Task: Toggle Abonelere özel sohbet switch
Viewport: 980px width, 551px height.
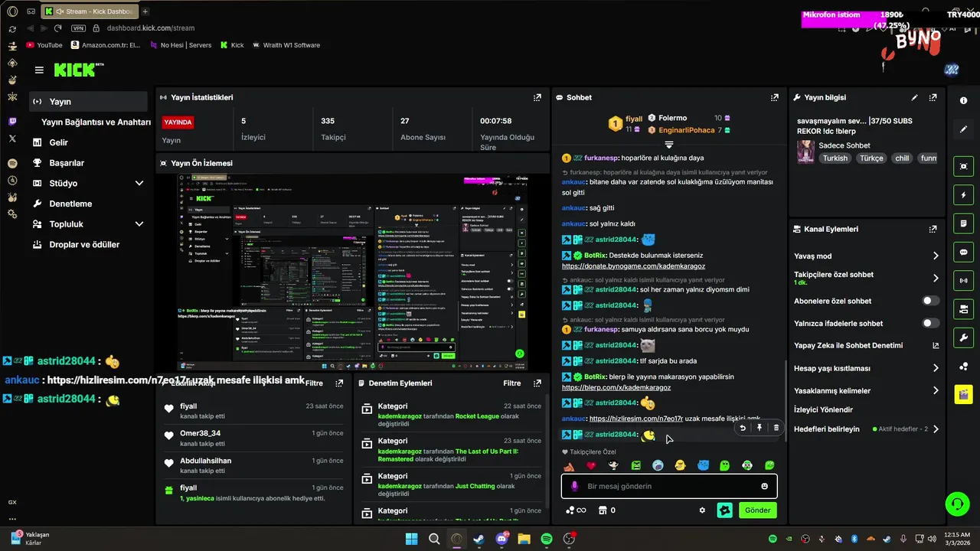Action: [x=930, y=301]
